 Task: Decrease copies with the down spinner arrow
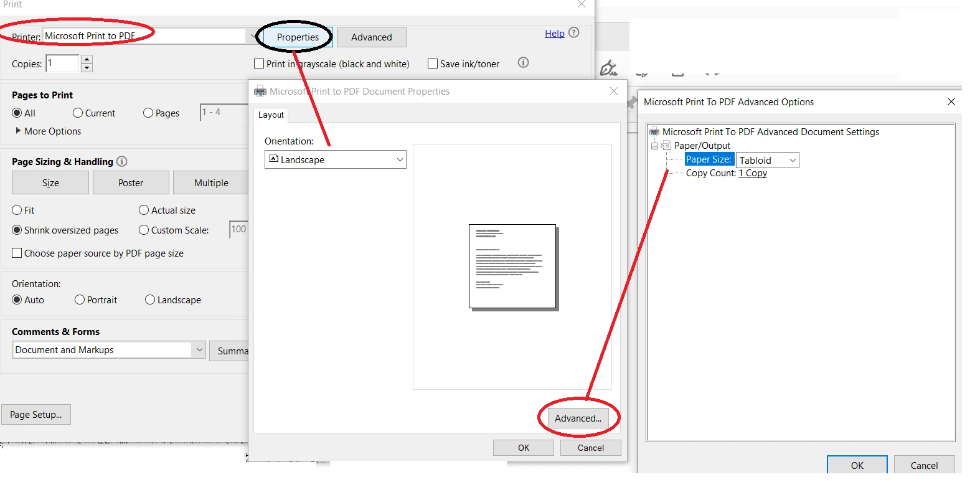point(87,67)
